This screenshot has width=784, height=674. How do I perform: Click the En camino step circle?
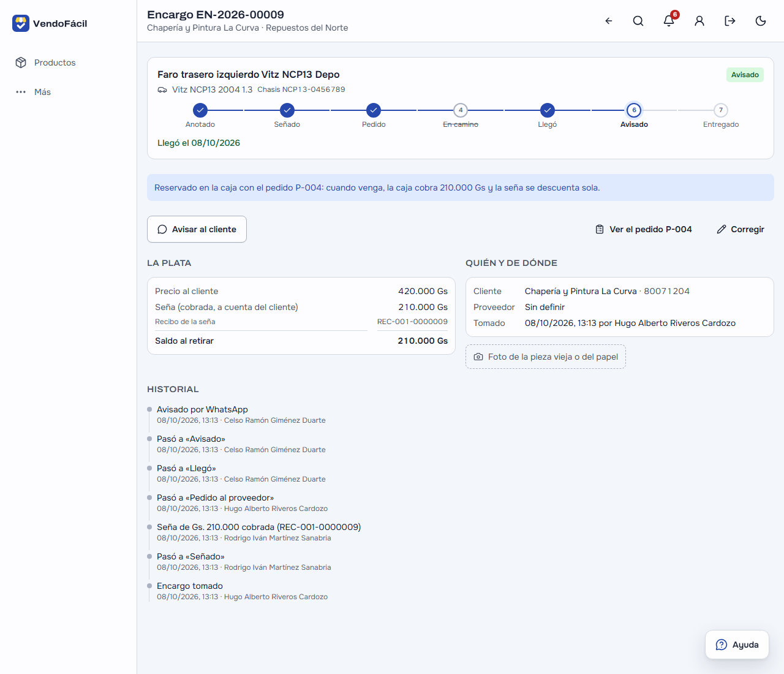(x=461, y=110)
